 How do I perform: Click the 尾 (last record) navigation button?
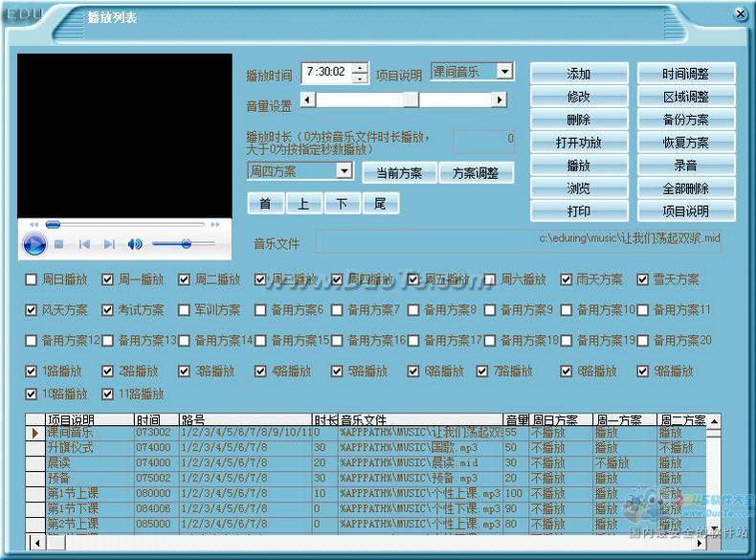[380, 204]
